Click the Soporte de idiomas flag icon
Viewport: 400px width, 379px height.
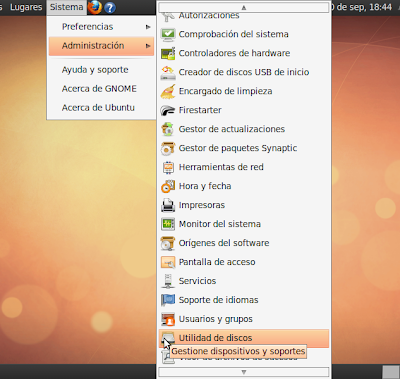168,300
